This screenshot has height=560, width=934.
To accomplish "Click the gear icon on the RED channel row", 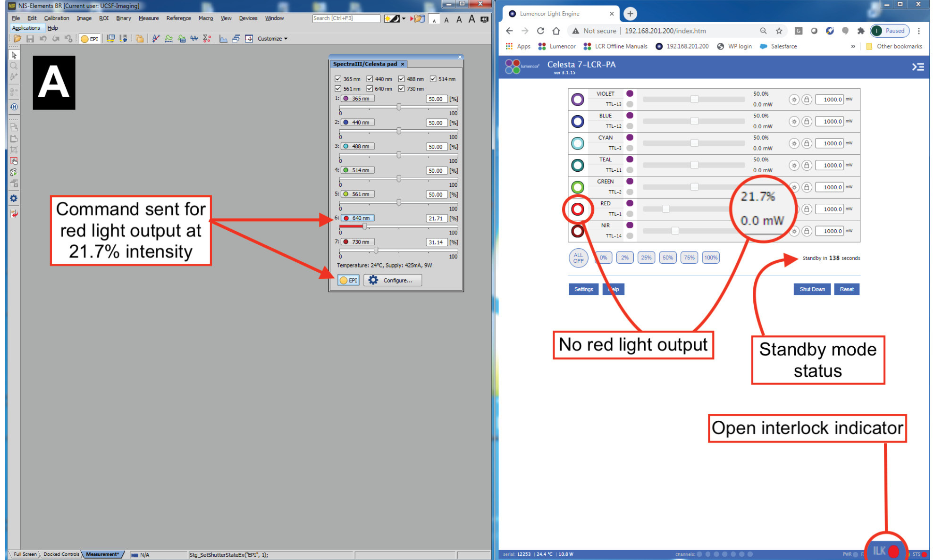I will coord(794,209).
